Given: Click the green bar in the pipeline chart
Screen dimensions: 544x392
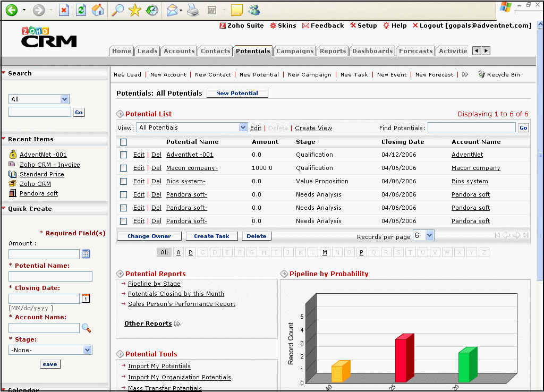Looking at the screenshot, I should click(467, 364).
